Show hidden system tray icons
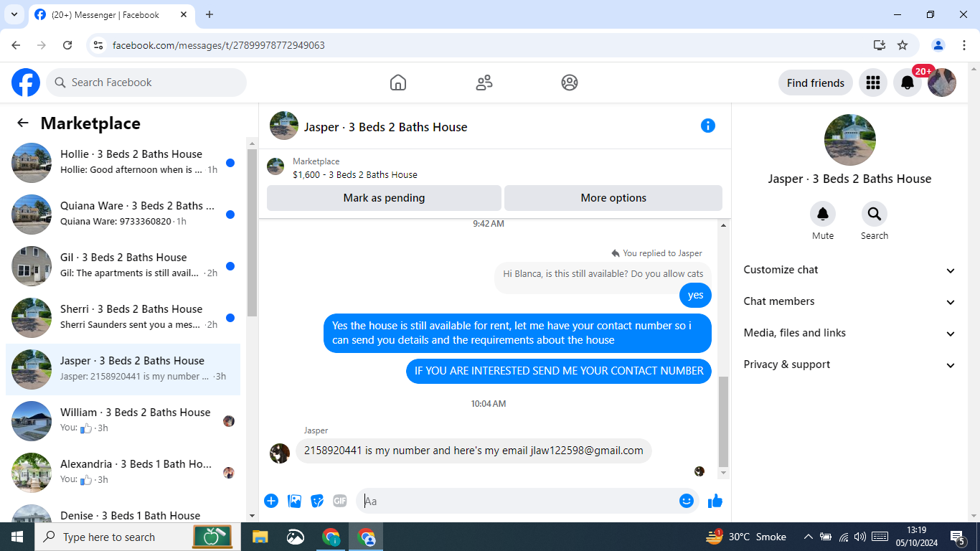The height and width of the screenshot is (551, 980). point(808,537)
